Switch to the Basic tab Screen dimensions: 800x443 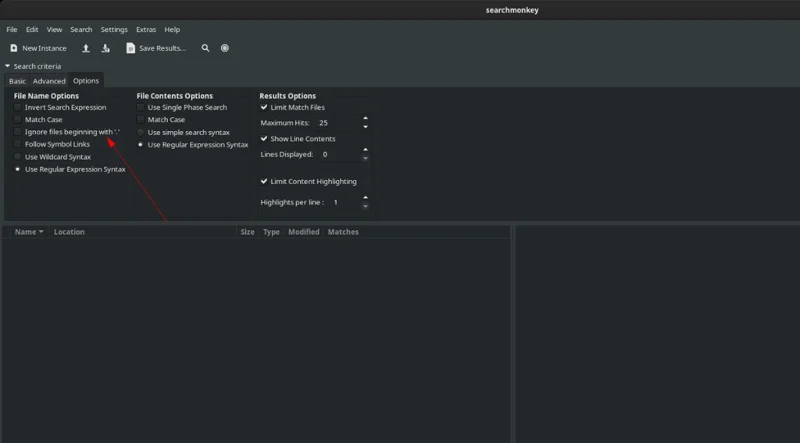pos(17,81)
